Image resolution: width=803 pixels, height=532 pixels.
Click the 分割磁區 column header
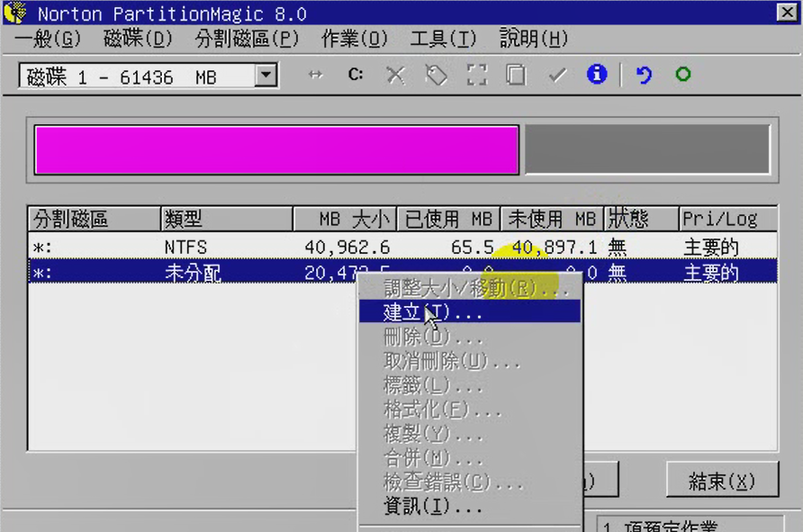point(95,219)
